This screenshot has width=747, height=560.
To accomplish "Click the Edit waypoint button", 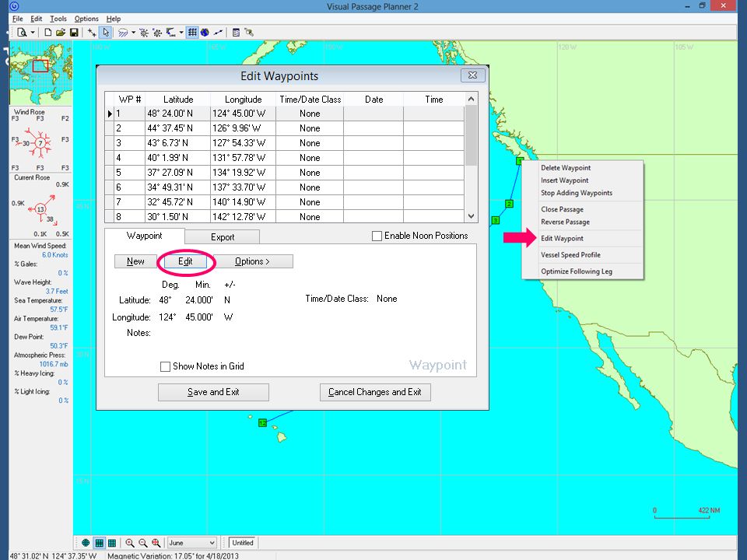I will coord(185,261).
